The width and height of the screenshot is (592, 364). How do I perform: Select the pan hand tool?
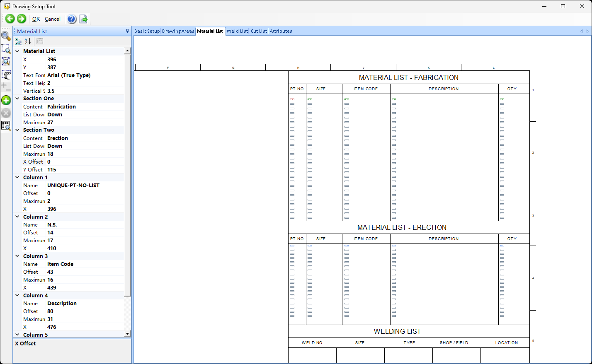point(6,75)
